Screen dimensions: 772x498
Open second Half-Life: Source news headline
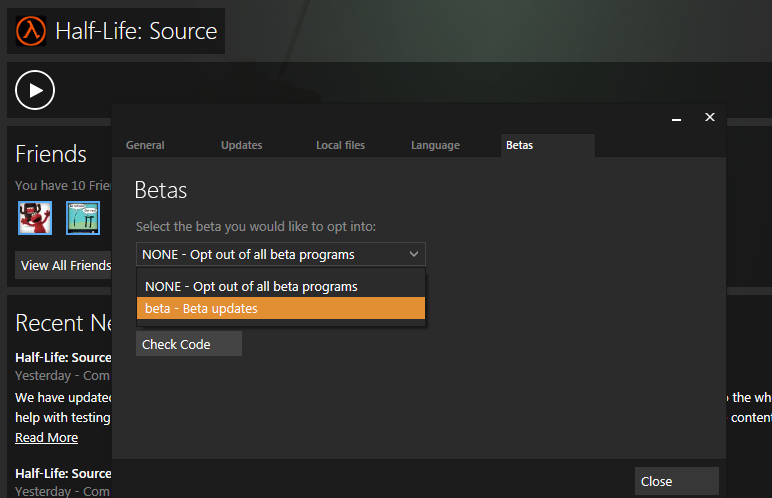pos(63,473)
